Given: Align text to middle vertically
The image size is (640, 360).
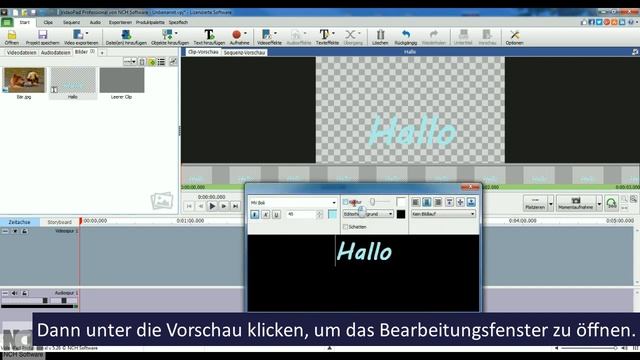Looking at the screenshot, I should coord(460,202).
